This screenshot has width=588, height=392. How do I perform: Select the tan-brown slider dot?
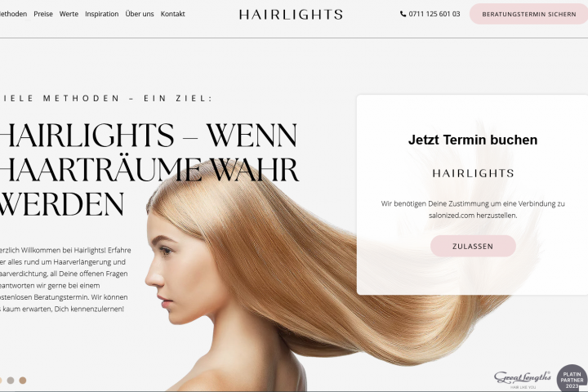23,381
